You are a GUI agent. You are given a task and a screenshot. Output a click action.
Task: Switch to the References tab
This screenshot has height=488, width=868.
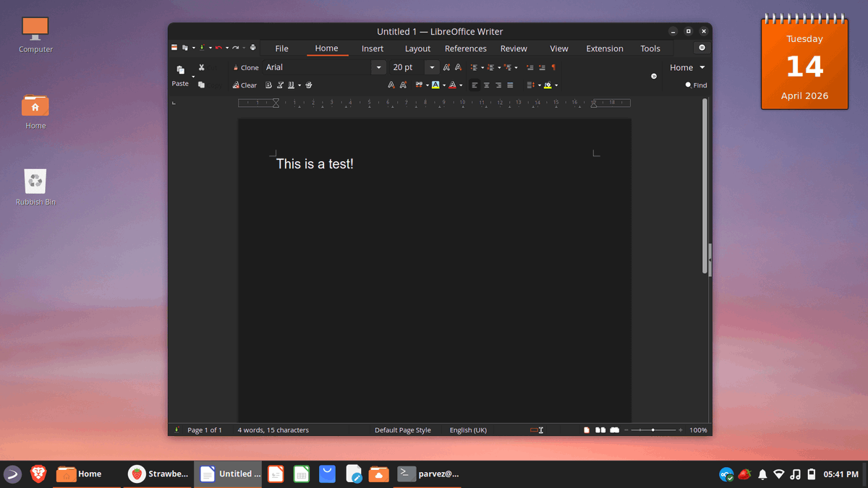(466, 48)
